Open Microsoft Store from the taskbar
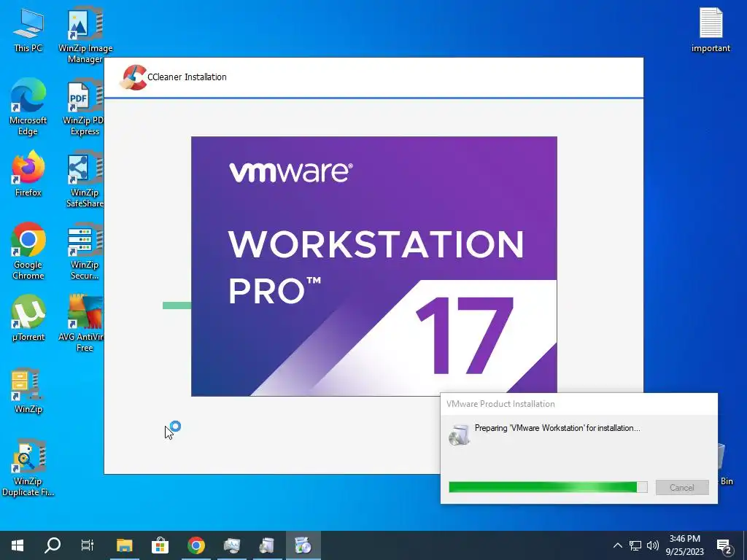This screenshot has width=747, height=560. click(x=160, y=545)
